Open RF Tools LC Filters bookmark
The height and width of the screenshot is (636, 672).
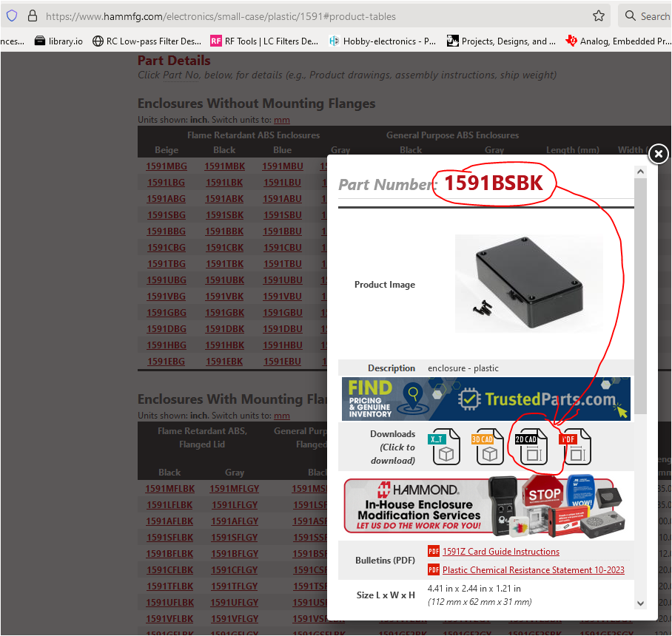[264, 41]
